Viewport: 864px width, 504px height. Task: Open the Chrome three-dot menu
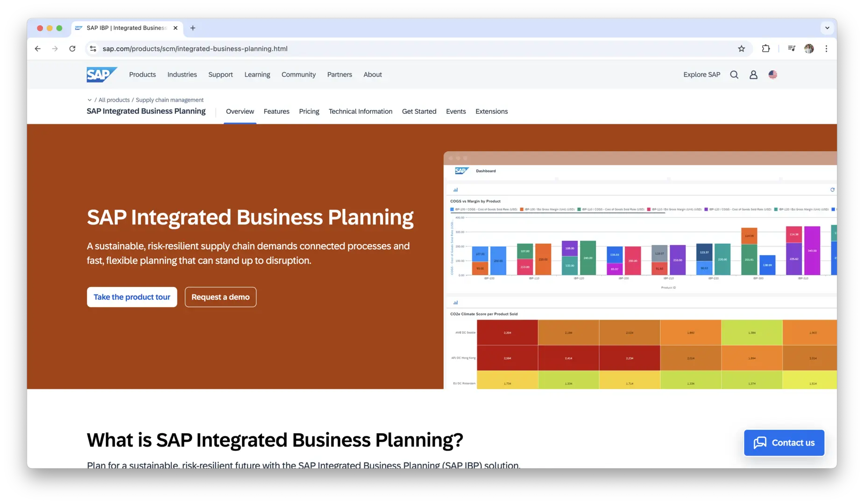(826, 49)
